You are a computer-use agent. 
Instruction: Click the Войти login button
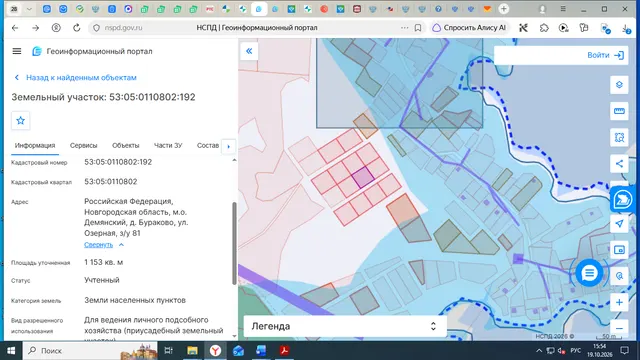[x=606, y=55]
